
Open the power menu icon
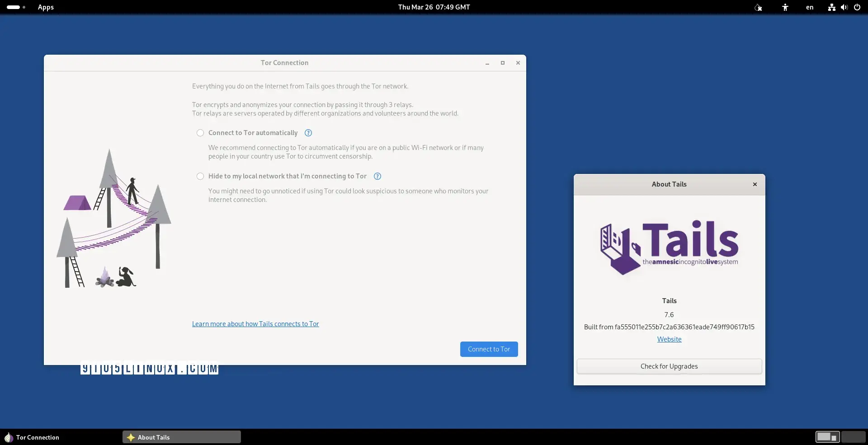click(x=857, y=7)
